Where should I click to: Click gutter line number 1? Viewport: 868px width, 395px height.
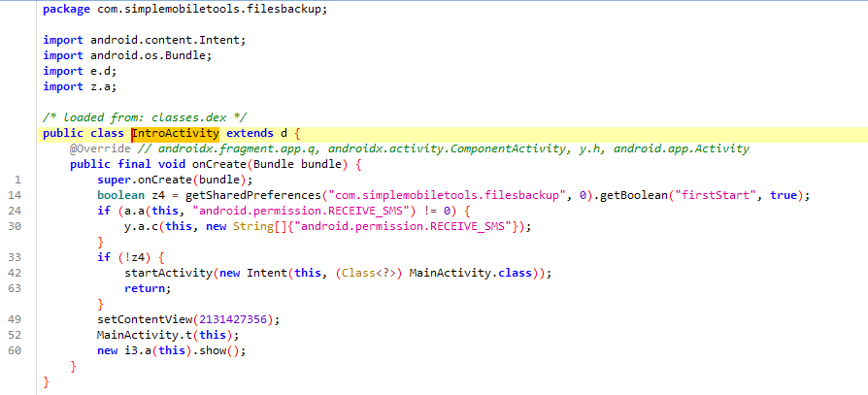tap(18, 180)
